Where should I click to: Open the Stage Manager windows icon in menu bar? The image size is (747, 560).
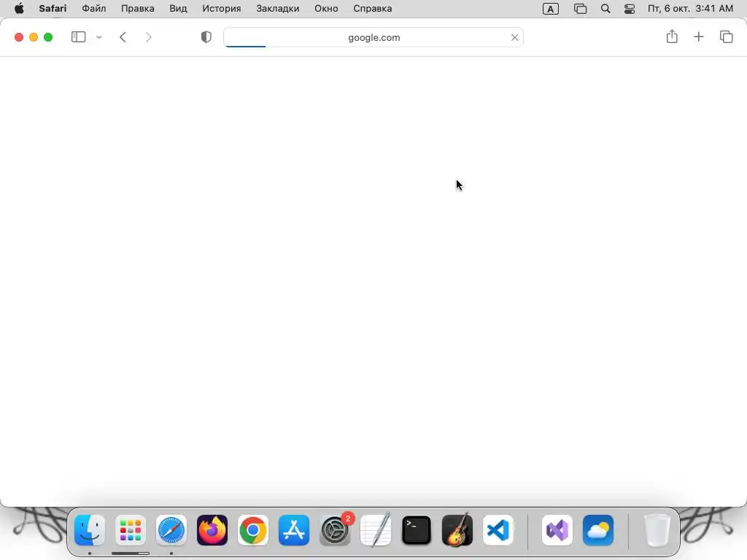tap(580, 9)
